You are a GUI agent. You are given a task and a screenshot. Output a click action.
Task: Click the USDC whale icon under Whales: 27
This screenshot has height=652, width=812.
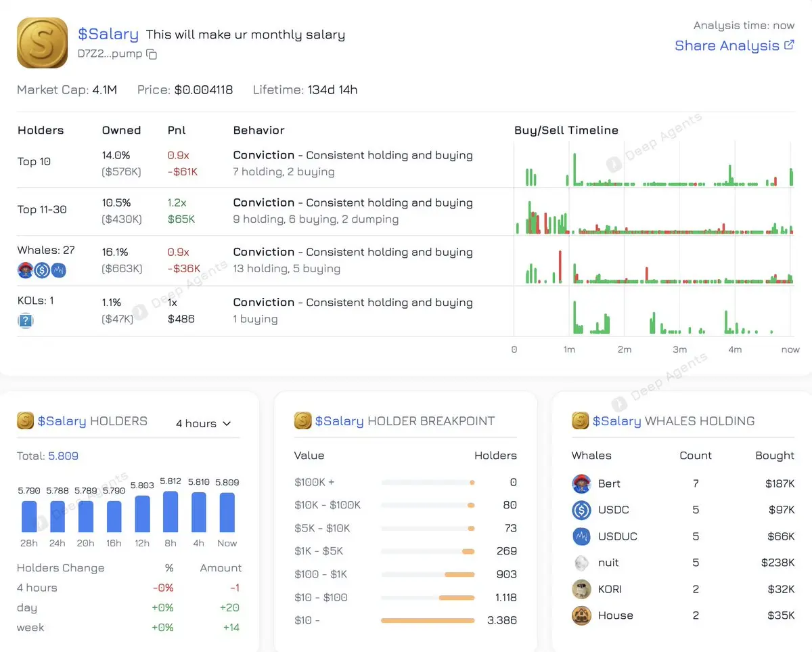coord(42,270)
